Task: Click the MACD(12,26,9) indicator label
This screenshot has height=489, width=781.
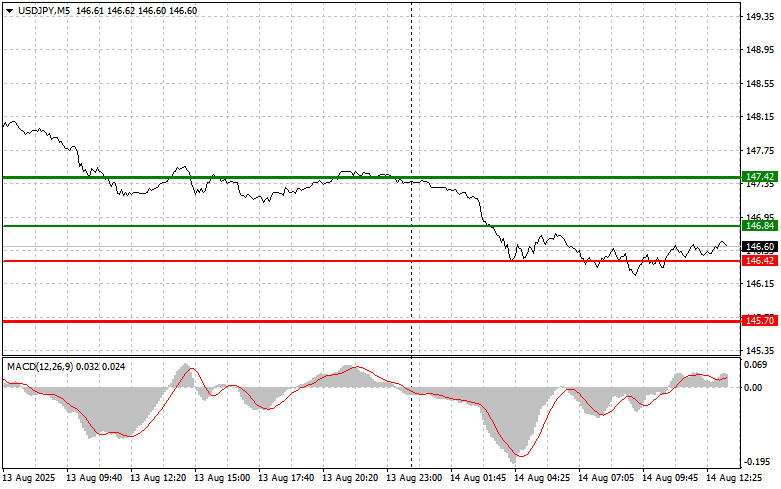Action: click(x=40, y=367)
